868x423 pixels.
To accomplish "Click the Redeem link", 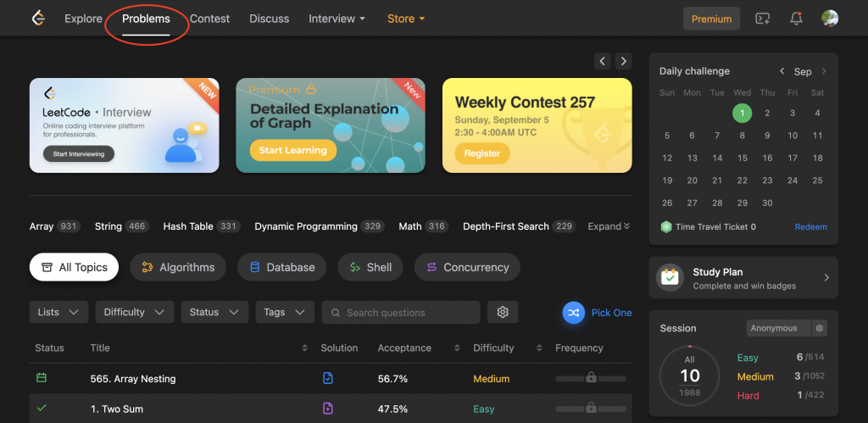I will (811, 227).
